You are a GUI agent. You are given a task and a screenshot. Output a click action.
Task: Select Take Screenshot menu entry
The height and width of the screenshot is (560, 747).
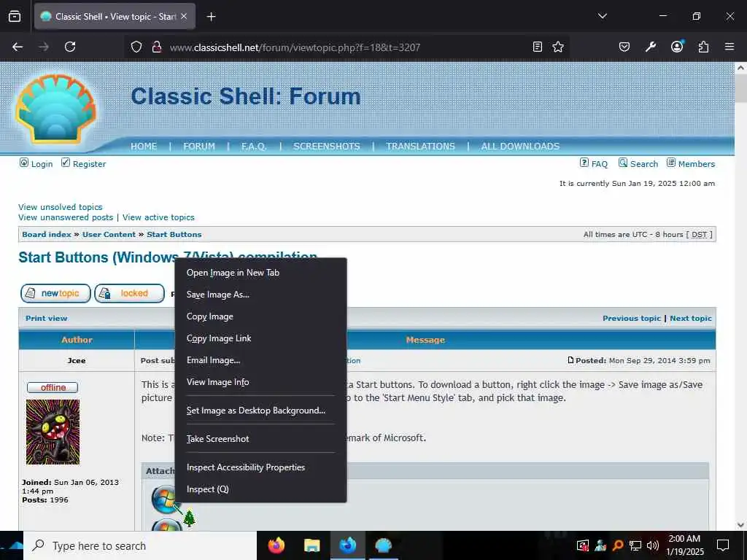point(260,439)
